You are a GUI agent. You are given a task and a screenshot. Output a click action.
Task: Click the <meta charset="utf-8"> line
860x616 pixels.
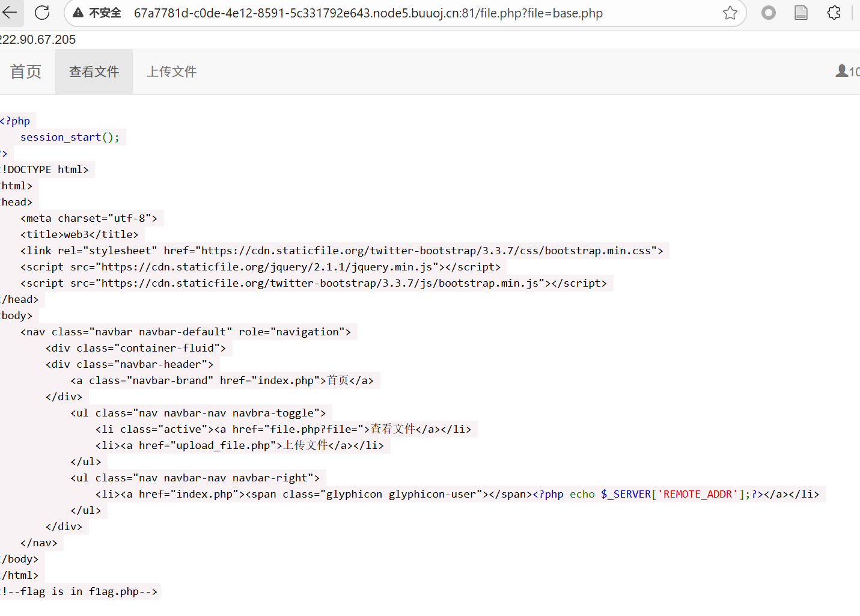[89, 218]
